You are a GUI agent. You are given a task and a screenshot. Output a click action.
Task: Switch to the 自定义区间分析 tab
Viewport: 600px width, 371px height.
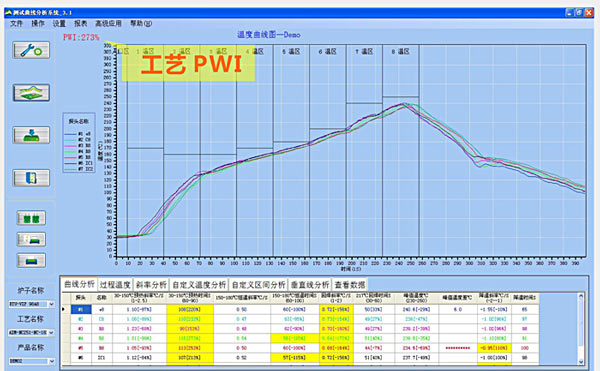click(x=259, y=285)
